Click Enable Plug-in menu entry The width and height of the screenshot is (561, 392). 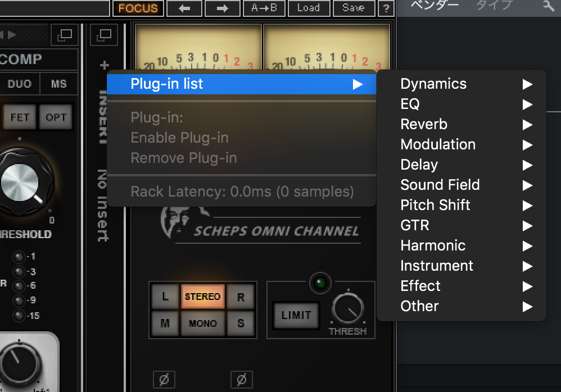tap(242, 138)
